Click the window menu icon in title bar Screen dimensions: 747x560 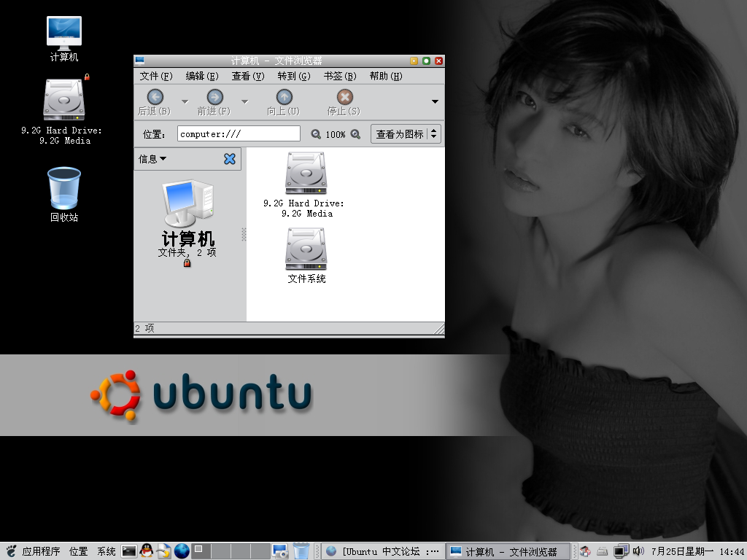point(139,61)
